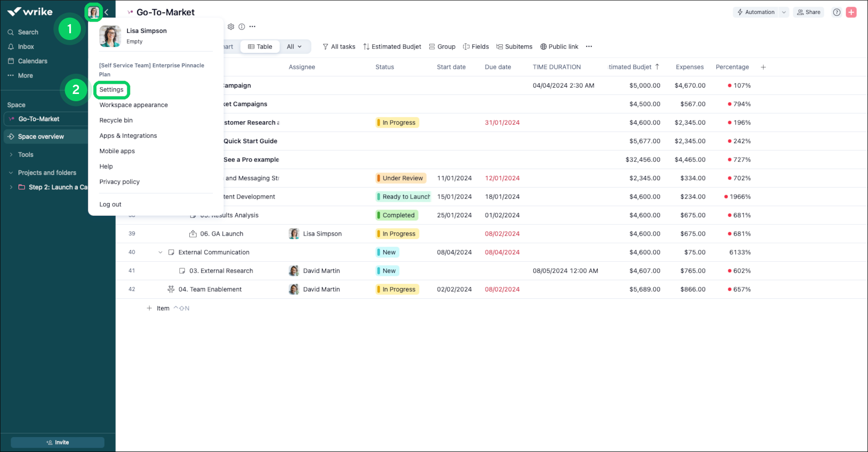Expand the Tools section in sidebar
The height and width of the screenshot is (452, 868).
pos(11,155)
